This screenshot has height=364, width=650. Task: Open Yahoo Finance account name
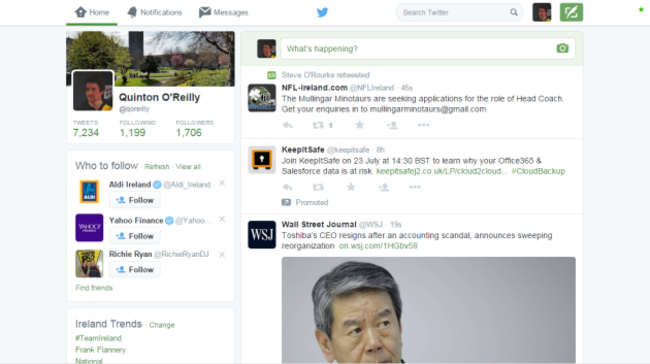pyautogui.click(x=136, y=220)
